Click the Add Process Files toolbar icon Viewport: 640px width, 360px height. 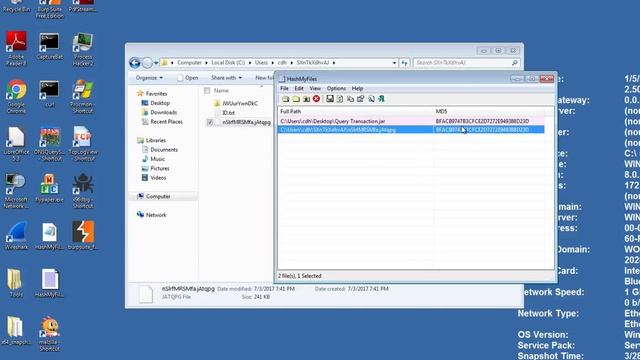[x=306, y=99]
